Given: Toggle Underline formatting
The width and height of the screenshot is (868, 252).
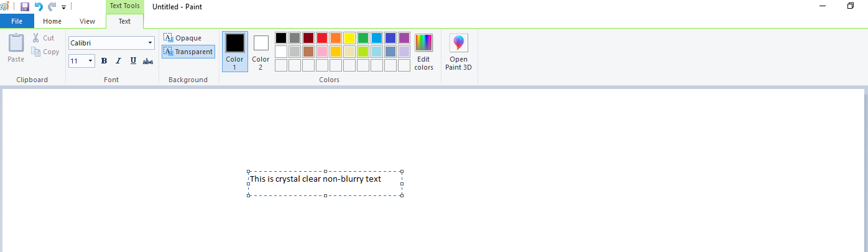Looking at the screenshot, I should [x=133, y=61].
